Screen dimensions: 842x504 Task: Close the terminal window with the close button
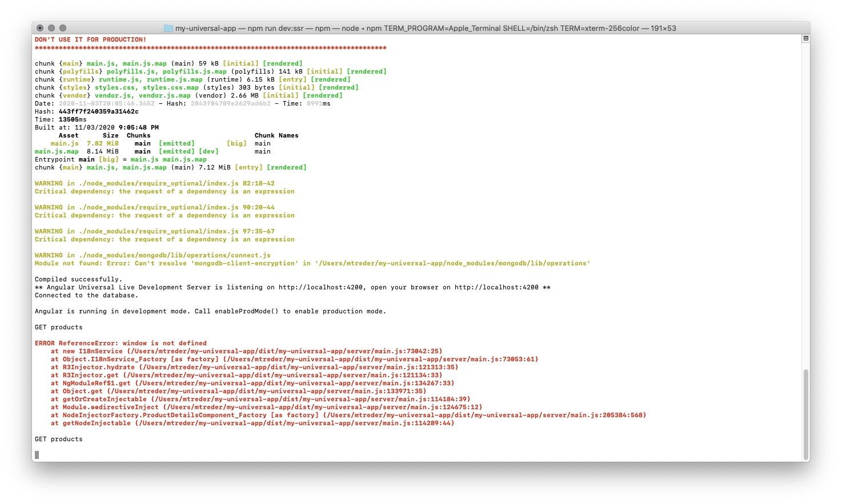(x=40, y=28)
